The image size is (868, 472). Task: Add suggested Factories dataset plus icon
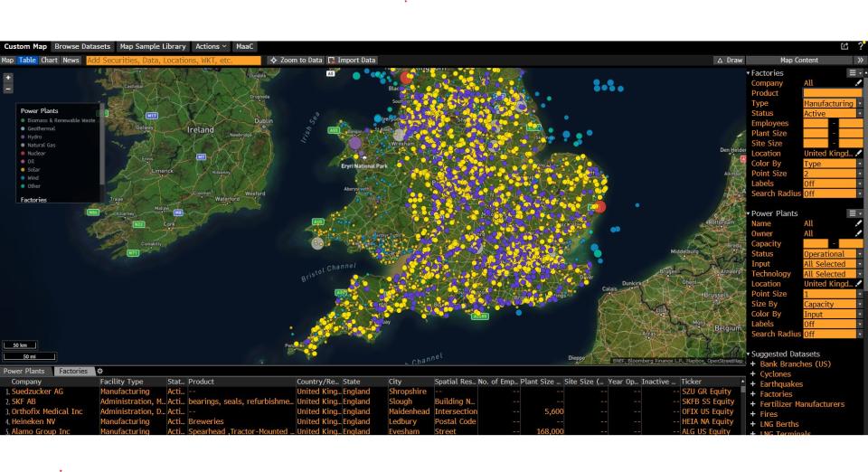coord(753,394)
